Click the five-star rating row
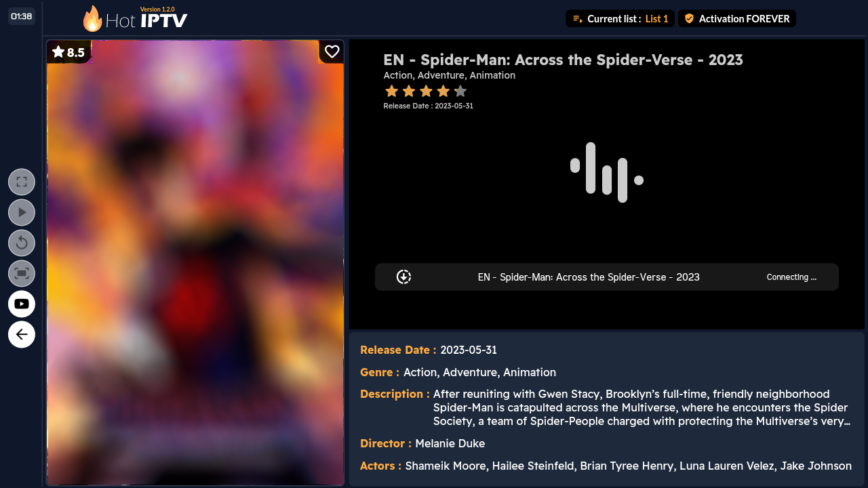Viewport: 868px width, 488px height. 426,91
